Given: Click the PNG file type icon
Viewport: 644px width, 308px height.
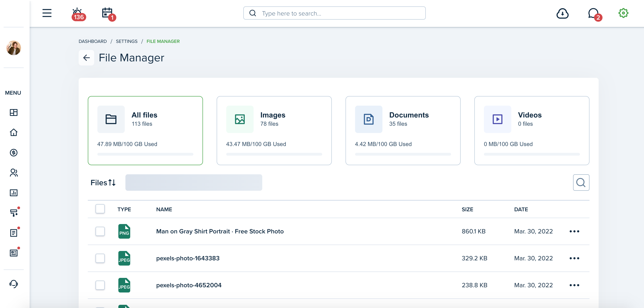Looking at the screenshot, I should [x=124, y=231].
